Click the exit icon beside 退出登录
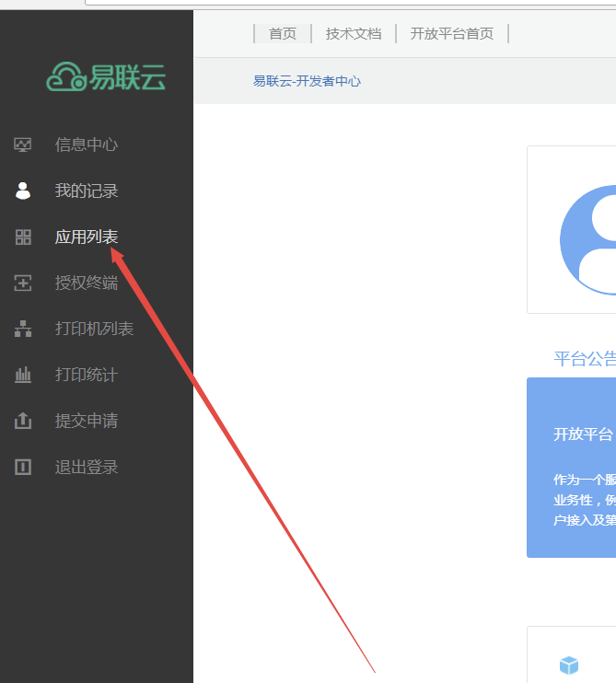Image resolution: width=616 pixels, height=683 pixels. [23, 467]
